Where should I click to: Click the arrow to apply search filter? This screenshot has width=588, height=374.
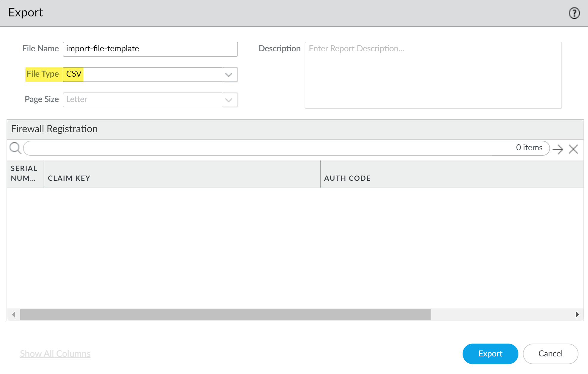pyautogui.click(x=558, y=149)
